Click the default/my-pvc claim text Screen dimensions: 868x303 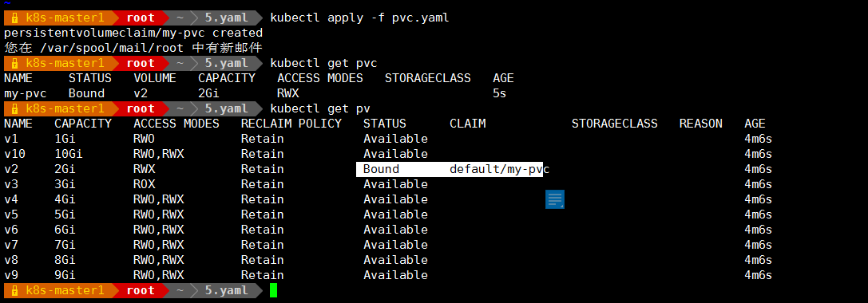point(499,169)
